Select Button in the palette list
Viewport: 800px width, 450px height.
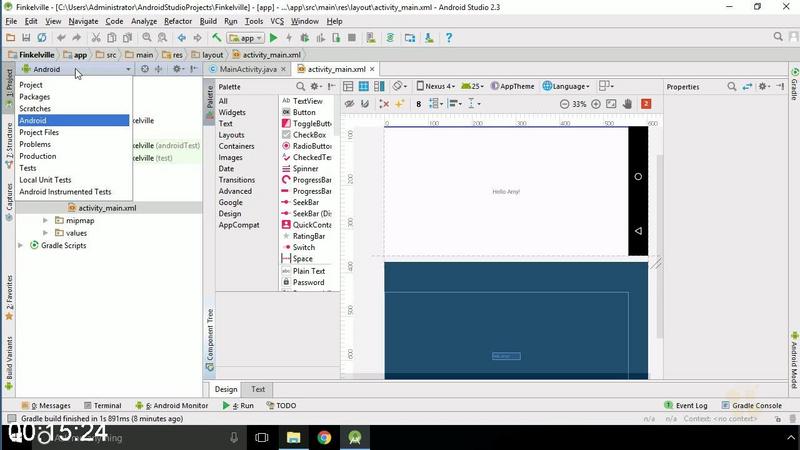tap(304, 112)
